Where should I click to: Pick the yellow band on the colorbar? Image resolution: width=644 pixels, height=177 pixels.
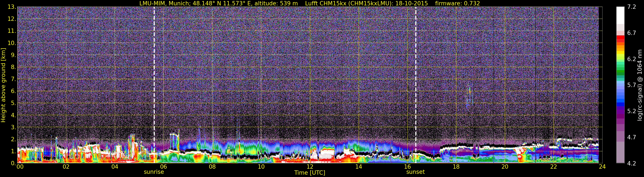tap(620, 53)
